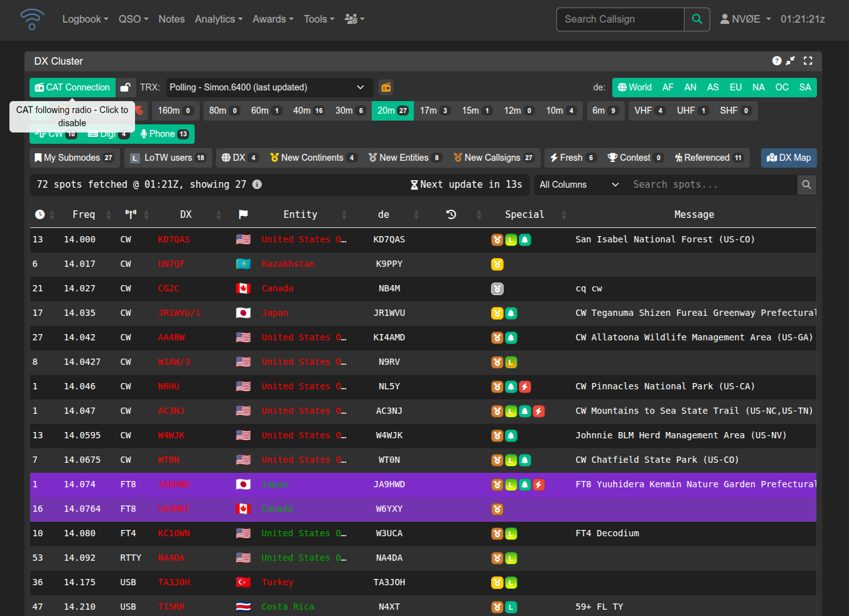Click the lightning icon on N6HU row
Viewport: 849px width, 616px height.
coord(525,387)
